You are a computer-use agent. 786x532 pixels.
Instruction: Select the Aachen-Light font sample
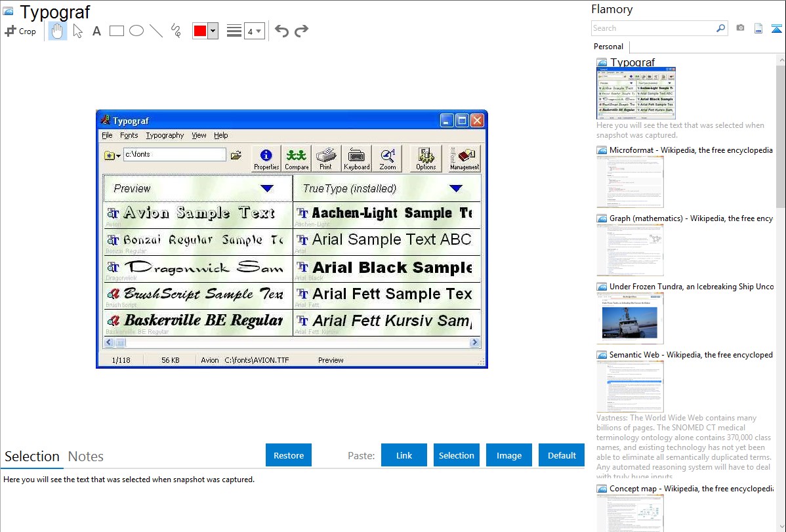386,215
